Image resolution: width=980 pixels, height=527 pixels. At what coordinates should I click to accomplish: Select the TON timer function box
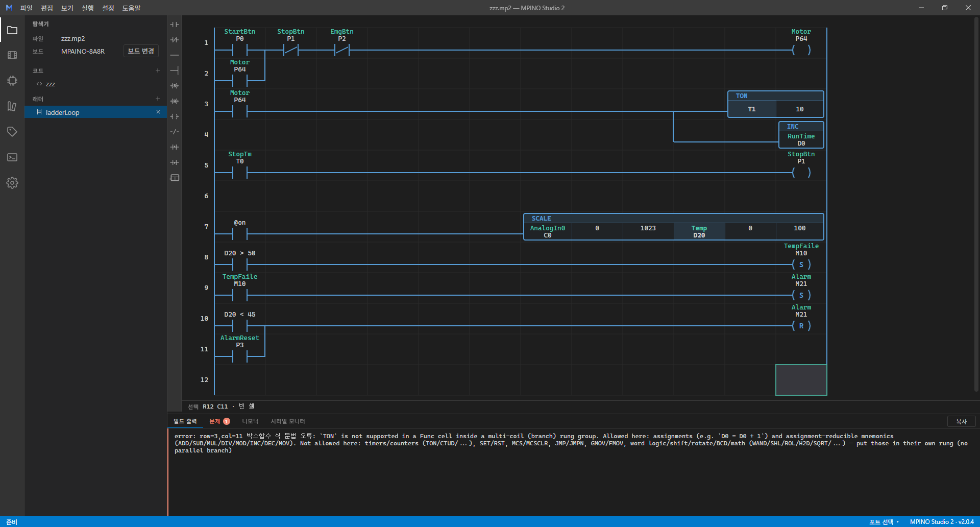pyautogui.click(x=776, y=104)
